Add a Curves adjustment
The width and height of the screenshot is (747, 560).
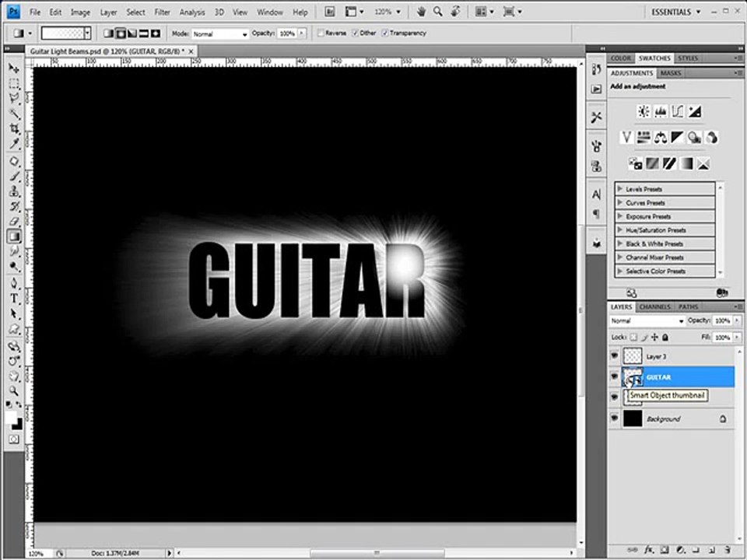(678, 112)
